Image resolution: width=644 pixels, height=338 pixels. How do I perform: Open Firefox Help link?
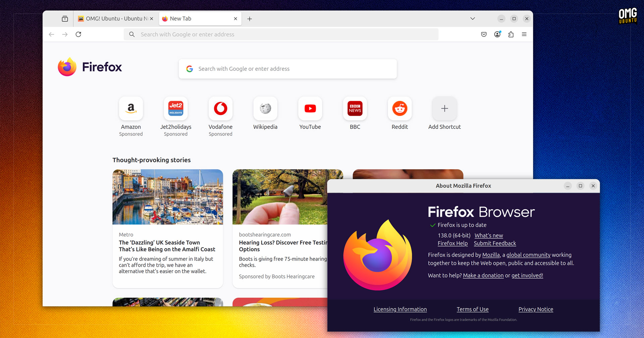pyautogui.click(x=452, y=243)
